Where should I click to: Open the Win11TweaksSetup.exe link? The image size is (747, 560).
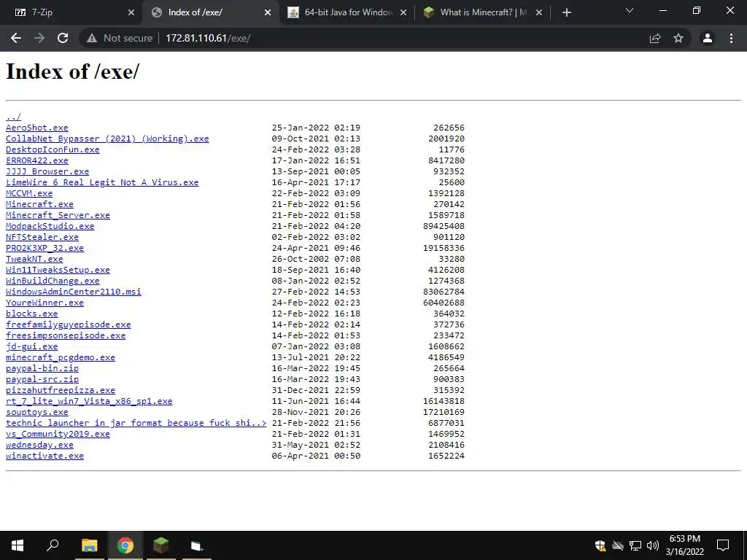click(58, 270)
